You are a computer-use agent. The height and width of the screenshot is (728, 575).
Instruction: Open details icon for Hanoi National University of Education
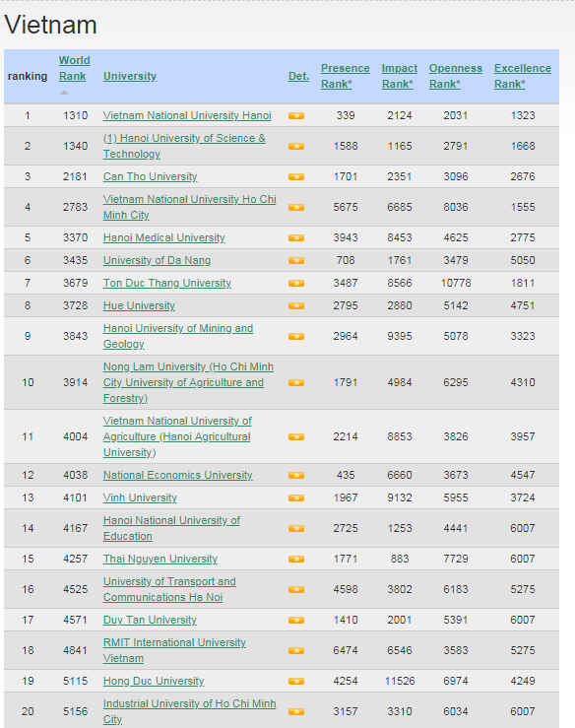pyautogui.click(x=296, y=528)
